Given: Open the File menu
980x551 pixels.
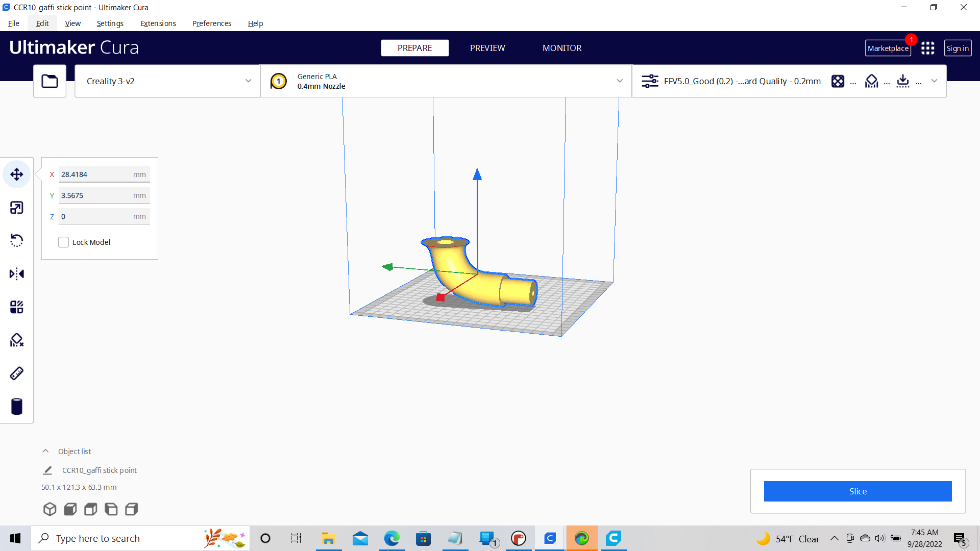Looking at the screenshot, I should click(14, 23).
